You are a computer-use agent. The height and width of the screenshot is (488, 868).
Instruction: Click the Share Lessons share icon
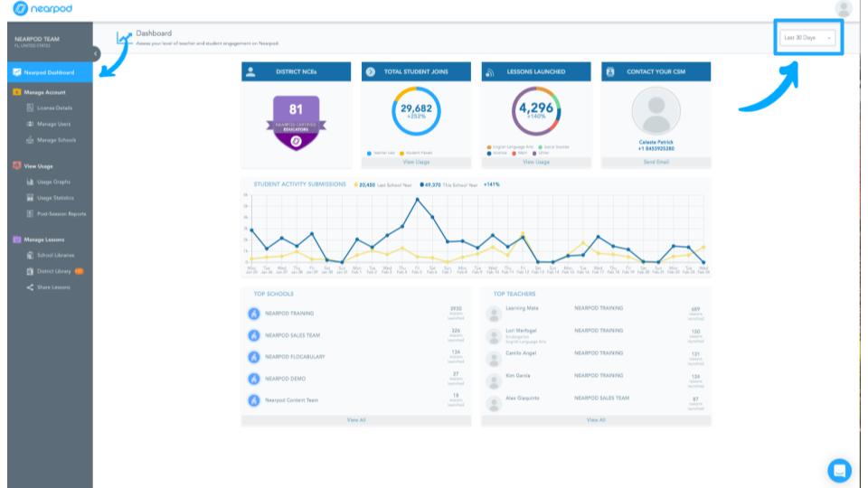31,287
